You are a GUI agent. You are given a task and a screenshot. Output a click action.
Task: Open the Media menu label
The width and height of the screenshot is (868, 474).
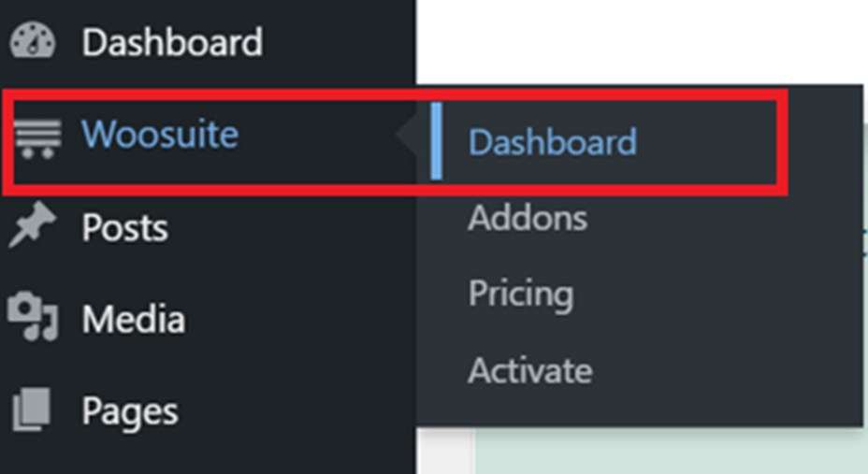[x=134, y=319]
